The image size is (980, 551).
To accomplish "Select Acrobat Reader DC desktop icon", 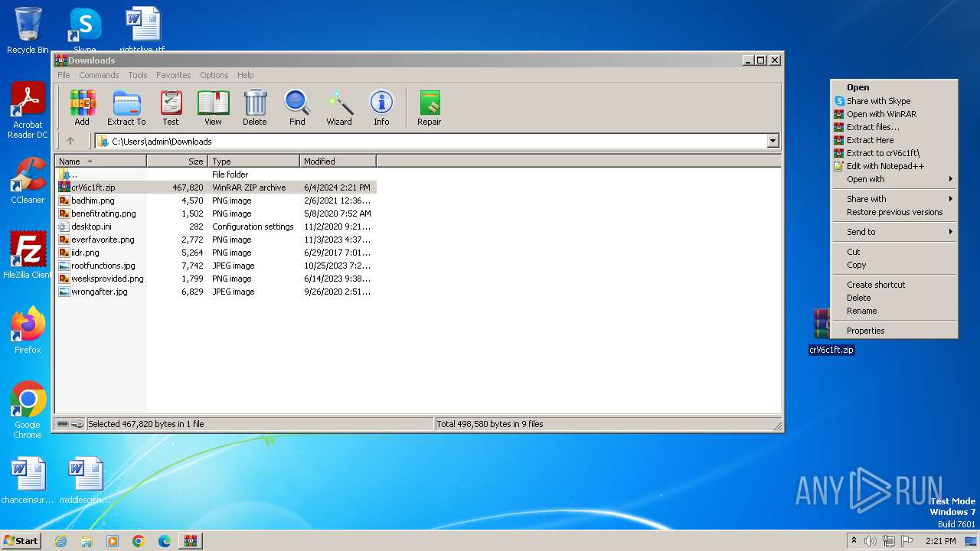I will (x=28, y=111).
